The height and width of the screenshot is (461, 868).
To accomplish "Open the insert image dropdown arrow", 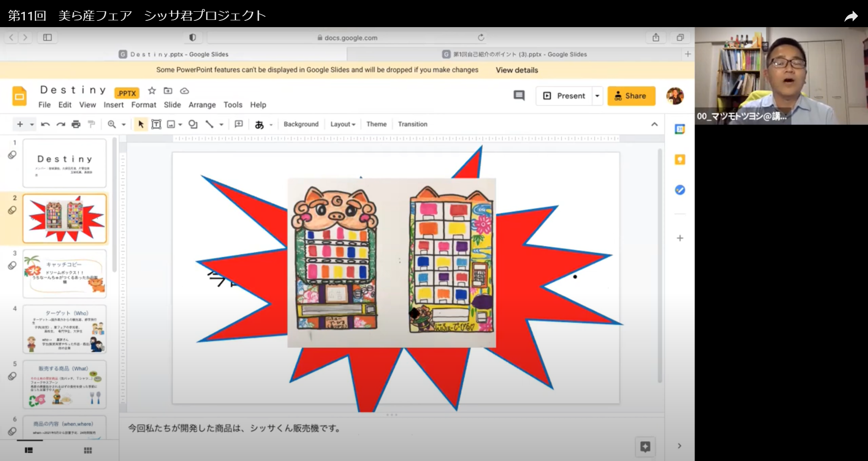I will coord(180,124).
